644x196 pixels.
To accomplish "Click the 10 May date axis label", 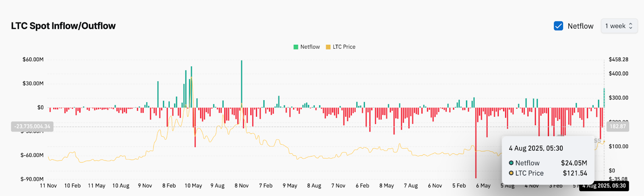I will click(x=193, y=186).
